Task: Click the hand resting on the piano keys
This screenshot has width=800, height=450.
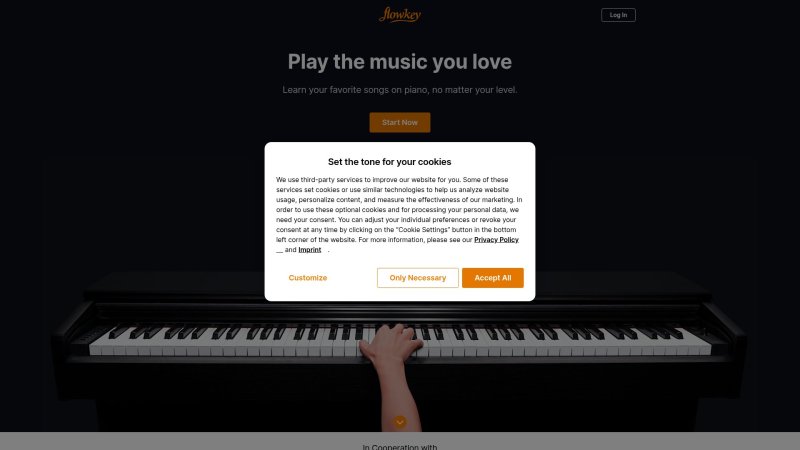Action: coord(392,343)
